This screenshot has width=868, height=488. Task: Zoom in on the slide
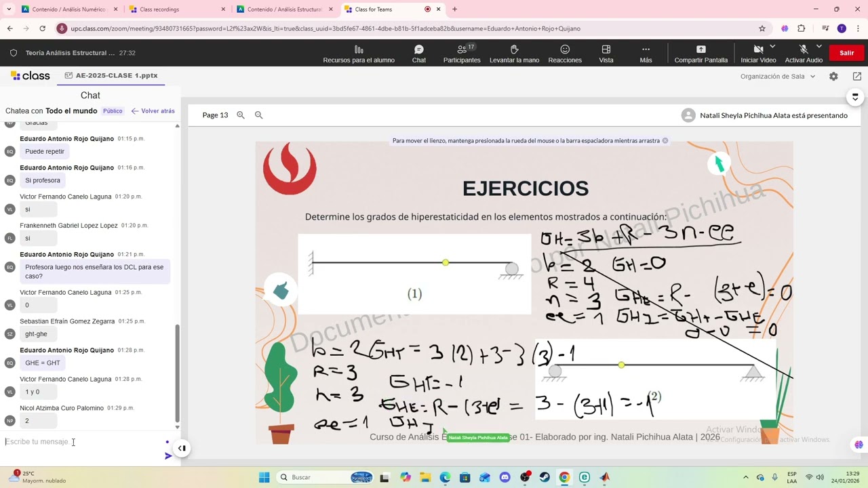(241, 115)
